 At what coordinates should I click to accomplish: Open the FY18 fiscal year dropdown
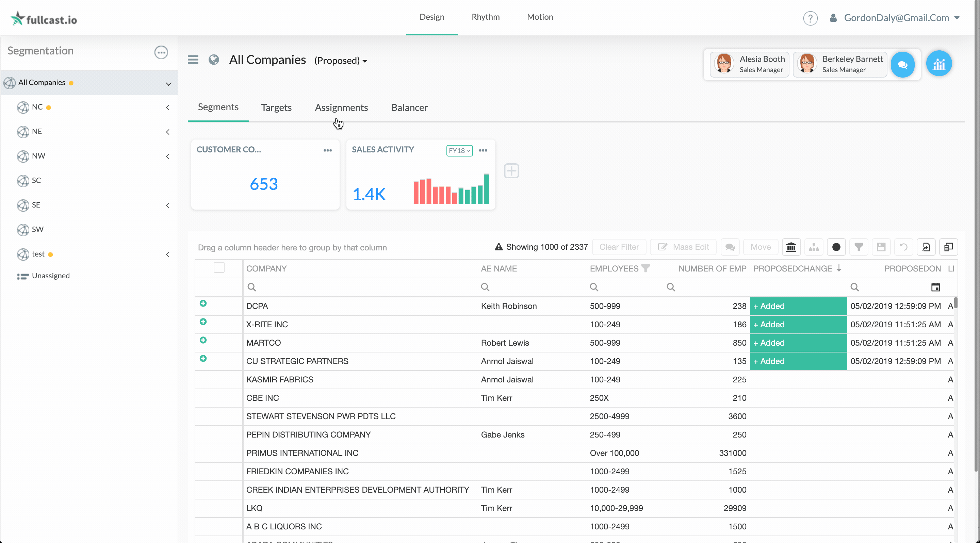(459, 151)
